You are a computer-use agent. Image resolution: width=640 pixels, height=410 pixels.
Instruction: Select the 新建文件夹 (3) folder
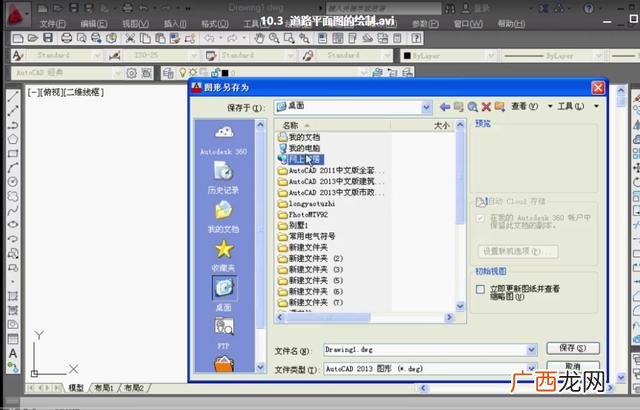coord(311,269)
